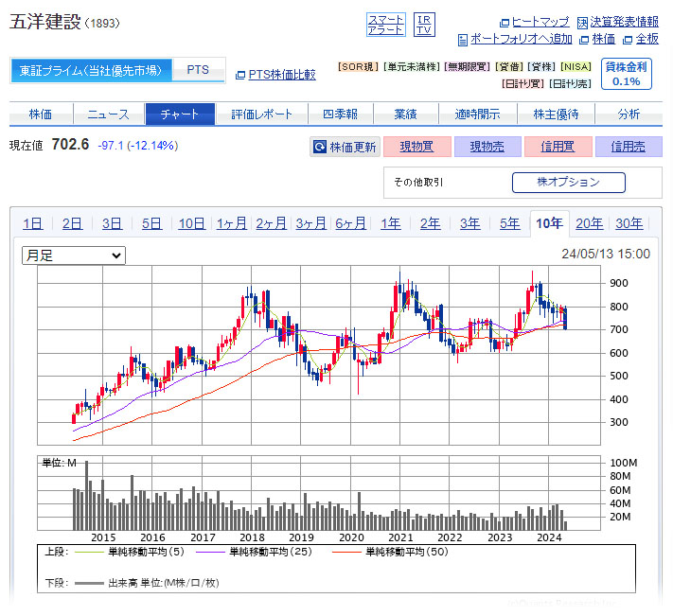
Task: Click the 貸株金利 0.1% box
Action: click(x=626, y=74)
